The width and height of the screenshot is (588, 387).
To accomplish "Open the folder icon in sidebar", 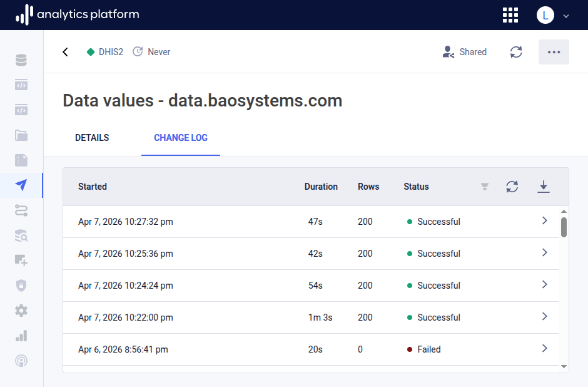I will [x=21, y=135].
